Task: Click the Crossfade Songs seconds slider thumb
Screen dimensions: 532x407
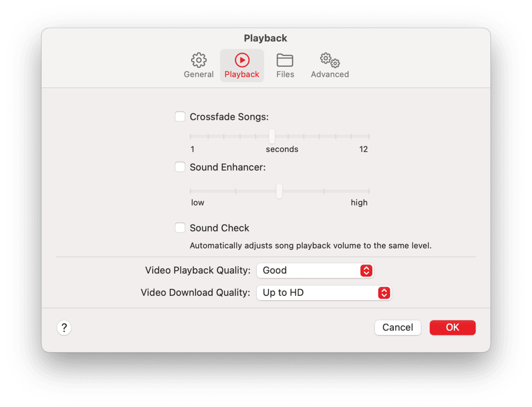Action: tap(272, 136)
